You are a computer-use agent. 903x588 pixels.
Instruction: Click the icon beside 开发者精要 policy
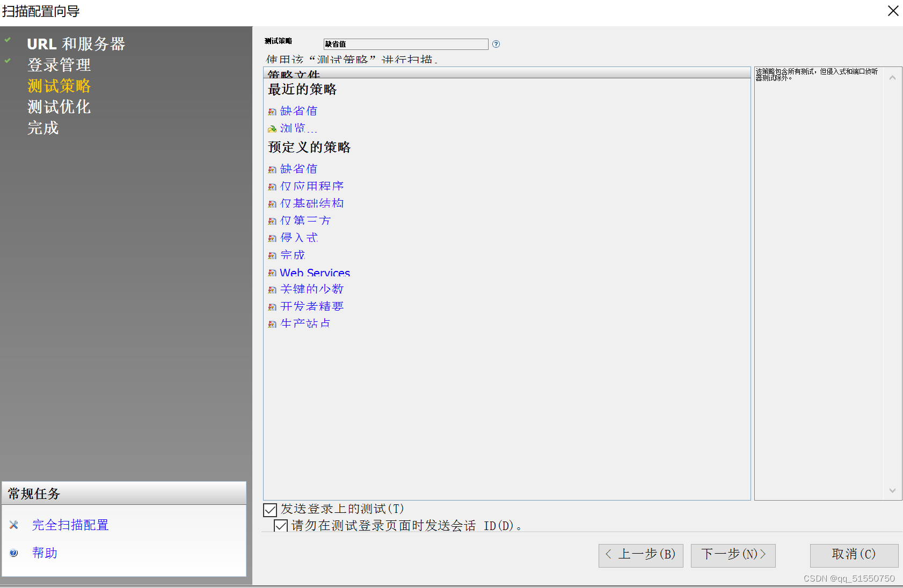coord(272,307)
